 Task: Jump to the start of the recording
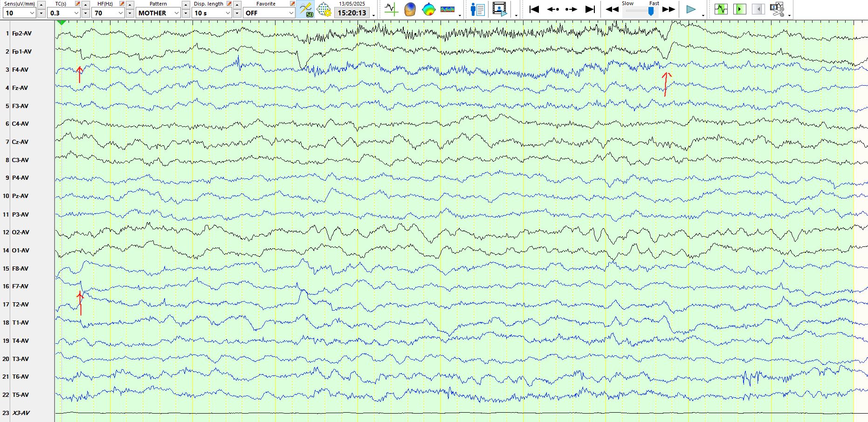click(534, 9)
